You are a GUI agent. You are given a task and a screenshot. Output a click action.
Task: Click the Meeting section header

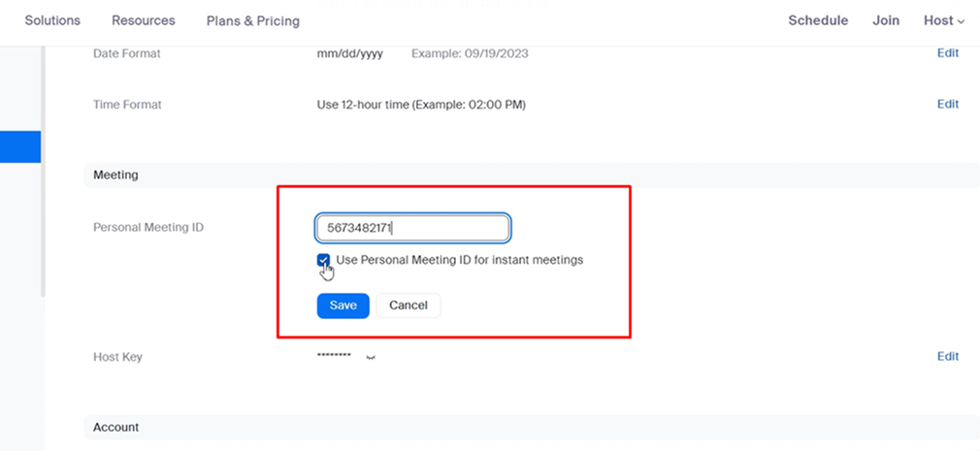[x=115, y=176]
